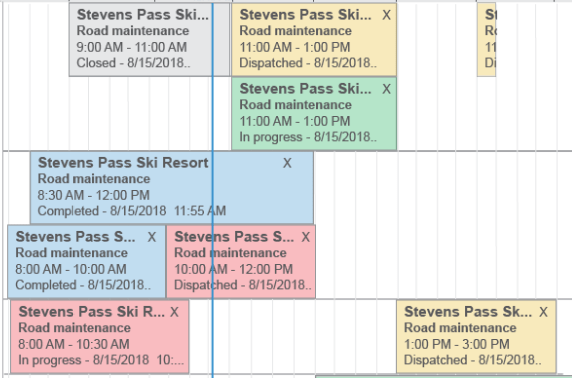Click the Completed 11:55 AM status text
This screenshot has width=572, height=378.
pos(132,211)
